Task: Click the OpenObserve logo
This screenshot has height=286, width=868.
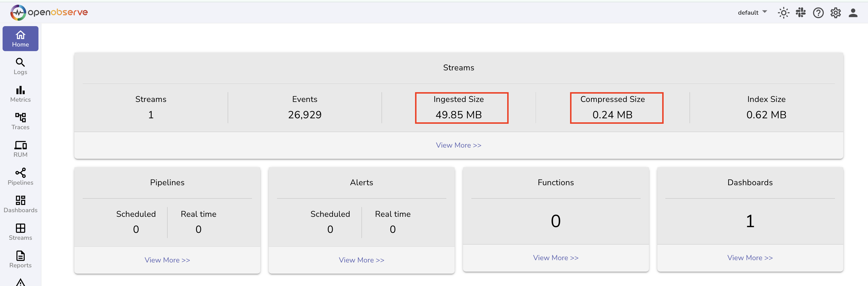Action: tap(49, 12)
